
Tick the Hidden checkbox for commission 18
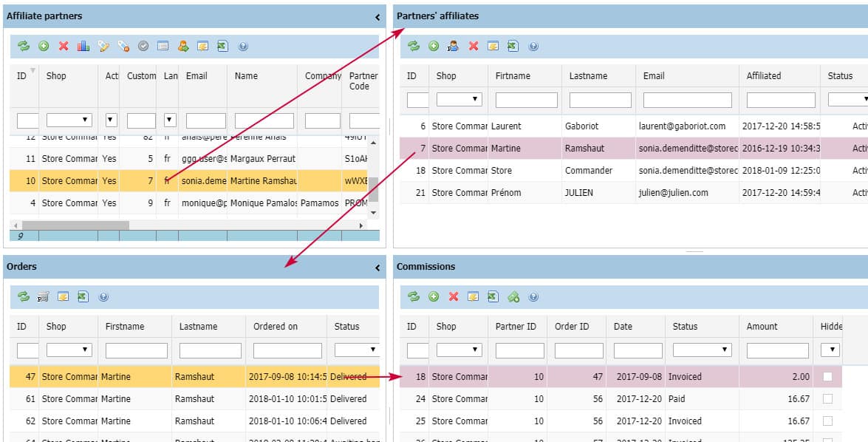[x=827, y=377]
